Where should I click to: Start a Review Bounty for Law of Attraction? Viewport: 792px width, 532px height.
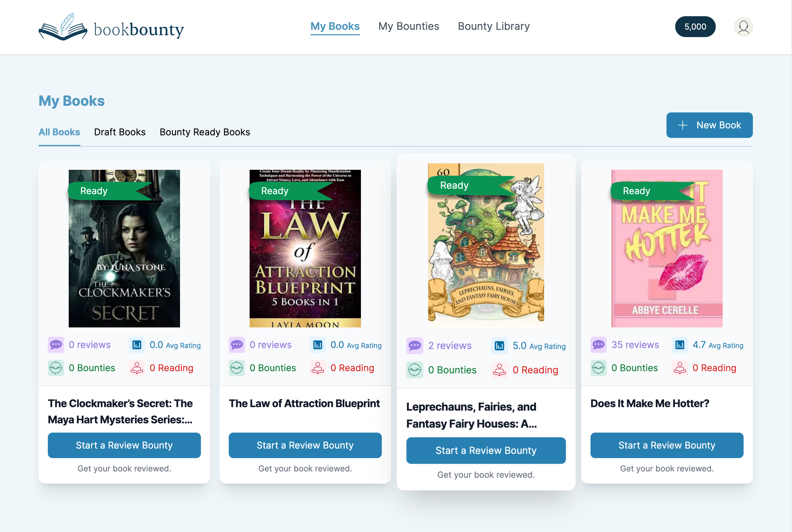305,445
